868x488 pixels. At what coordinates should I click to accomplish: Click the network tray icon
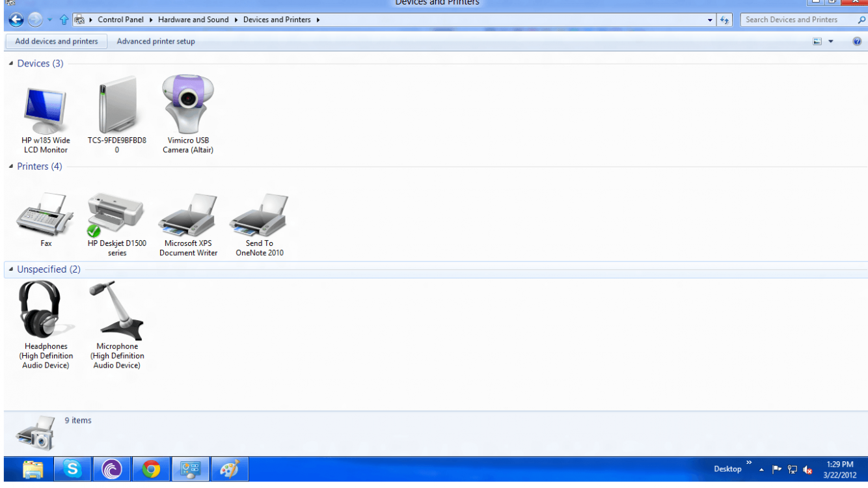click(x=793, y=469)
